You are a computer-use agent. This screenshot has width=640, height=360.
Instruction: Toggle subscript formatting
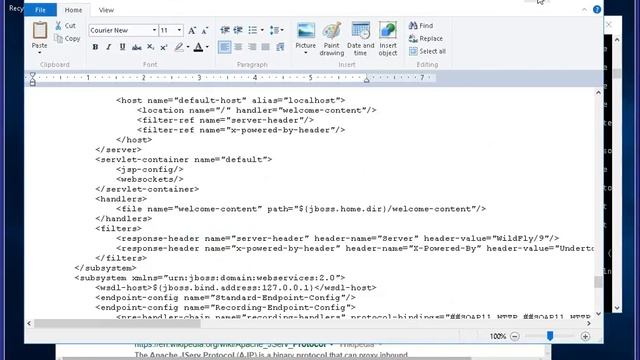[150, 47]
